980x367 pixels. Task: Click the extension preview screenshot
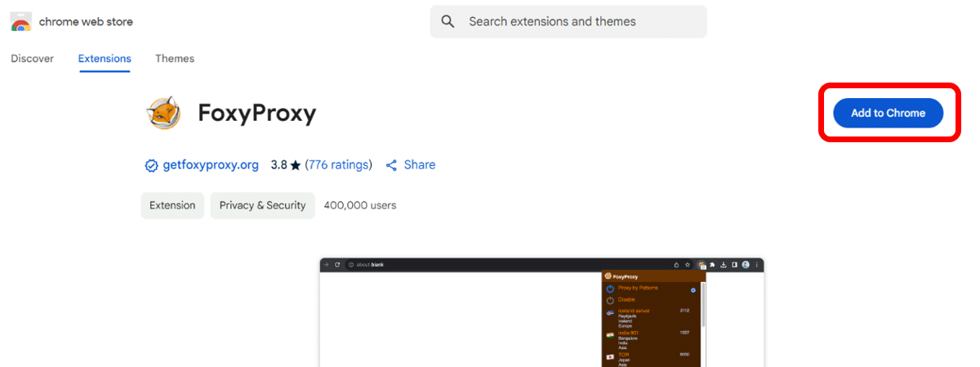[x=541, y=312]
